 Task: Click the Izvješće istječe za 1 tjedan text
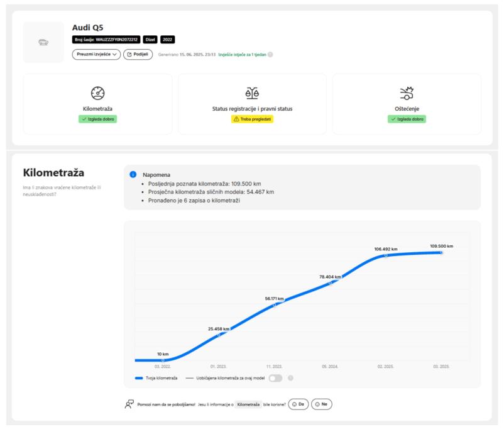click(242, 55)
